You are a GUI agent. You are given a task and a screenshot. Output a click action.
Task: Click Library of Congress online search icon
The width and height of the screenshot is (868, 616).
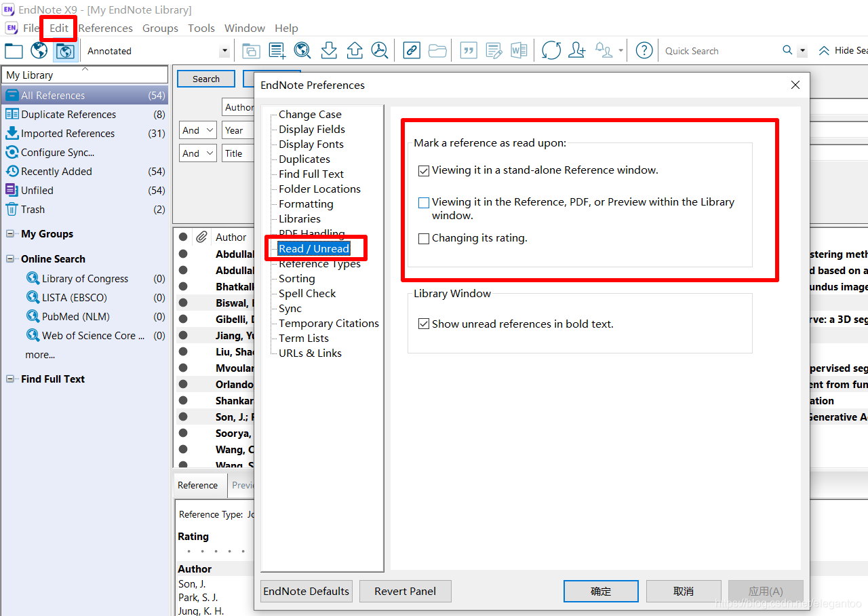tap(33, 278)
